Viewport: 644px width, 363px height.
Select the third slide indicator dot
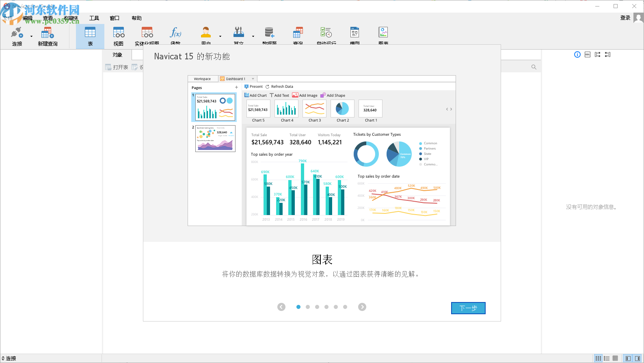coord(317,307)
